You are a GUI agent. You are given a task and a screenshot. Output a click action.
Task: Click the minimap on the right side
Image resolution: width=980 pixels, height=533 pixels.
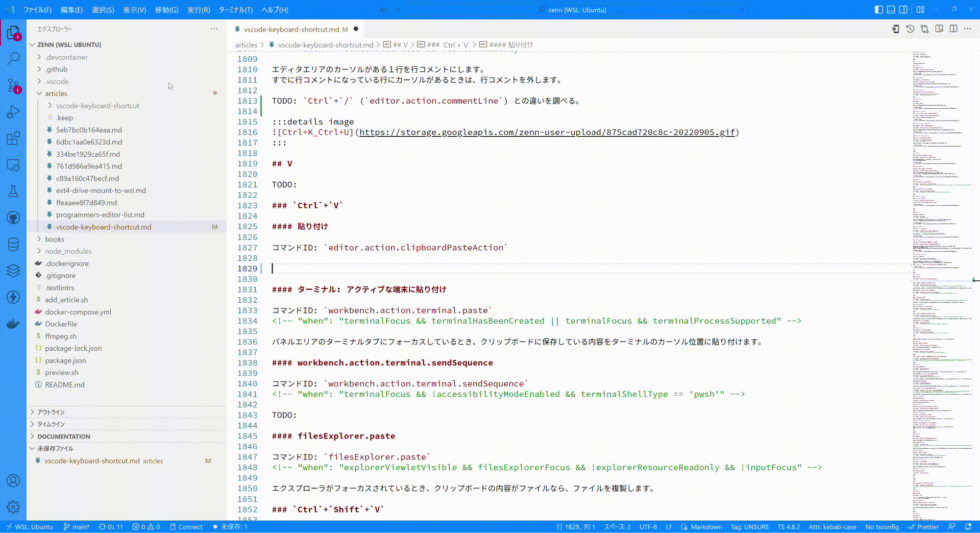click(x=942, y=285)
